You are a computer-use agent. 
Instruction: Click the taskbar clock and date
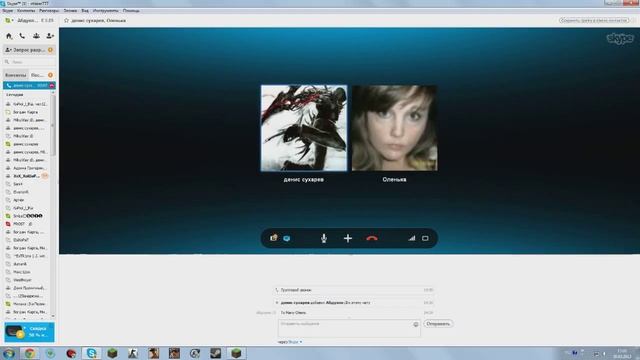[x=622, y=353]
